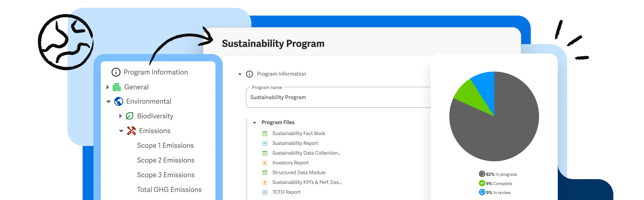
Task: Click the spreadsheet icon for Sustainability Fact Book
Action: click(265, 134)
